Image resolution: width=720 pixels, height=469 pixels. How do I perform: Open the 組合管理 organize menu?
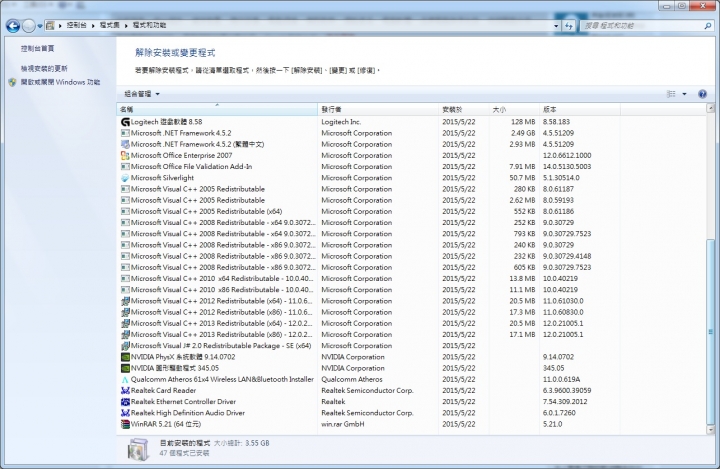click(x=142, y=94)
